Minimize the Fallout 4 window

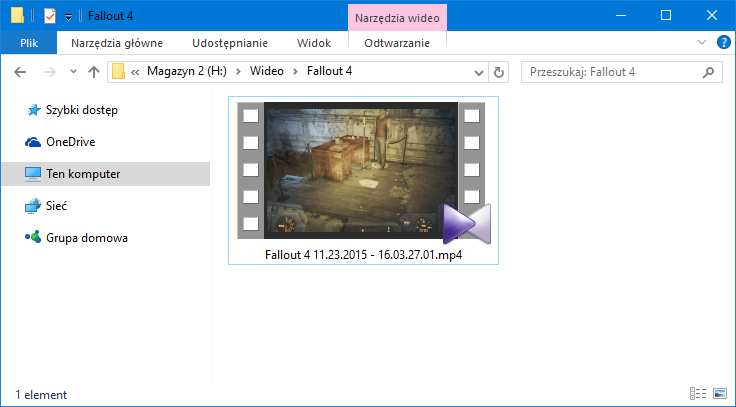621,15
